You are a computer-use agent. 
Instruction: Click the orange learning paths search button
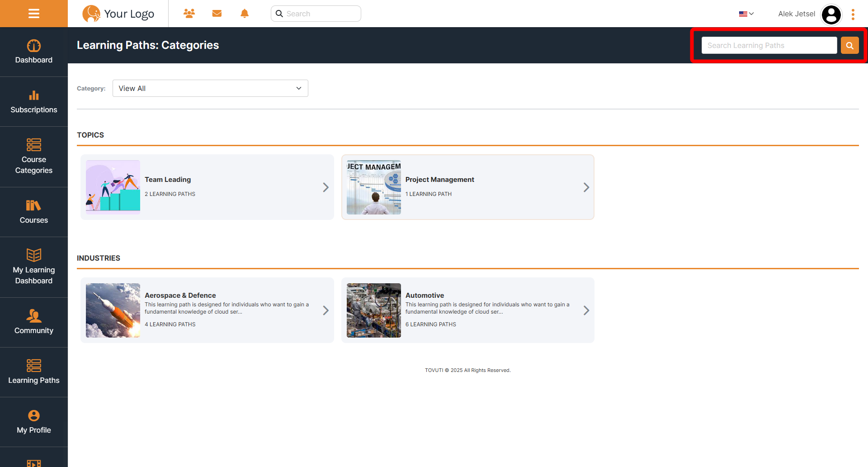click(x=849, y=45)
